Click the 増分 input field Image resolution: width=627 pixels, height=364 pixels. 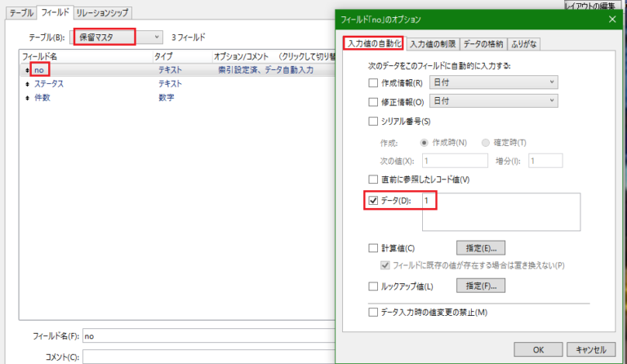pyautogui.click(x=545, y=161)
